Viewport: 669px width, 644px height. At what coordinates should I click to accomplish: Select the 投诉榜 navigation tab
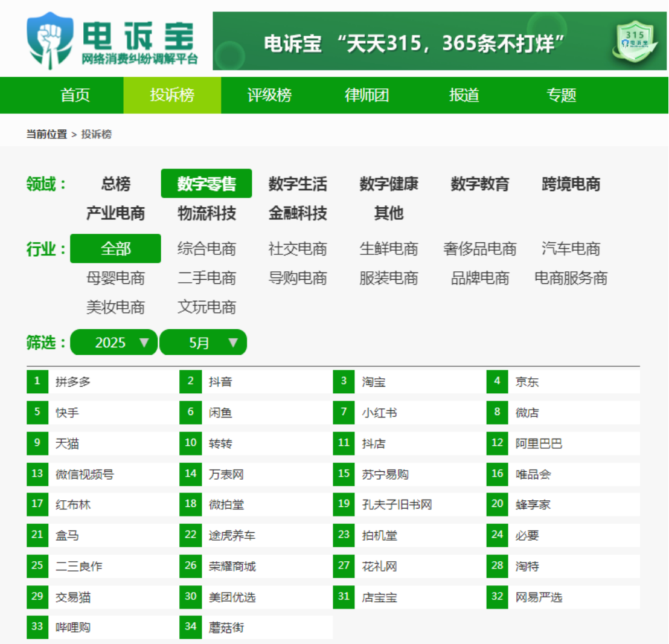click(x=172, y=95)
